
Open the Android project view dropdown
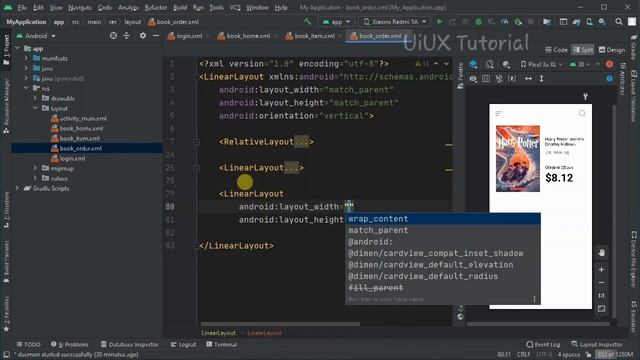36,36
